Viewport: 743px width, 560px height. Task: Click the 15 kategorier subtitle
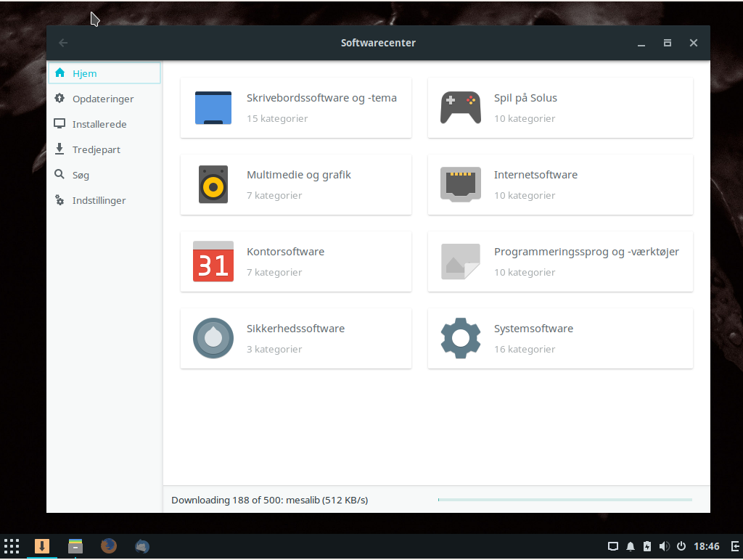(276, 118)
